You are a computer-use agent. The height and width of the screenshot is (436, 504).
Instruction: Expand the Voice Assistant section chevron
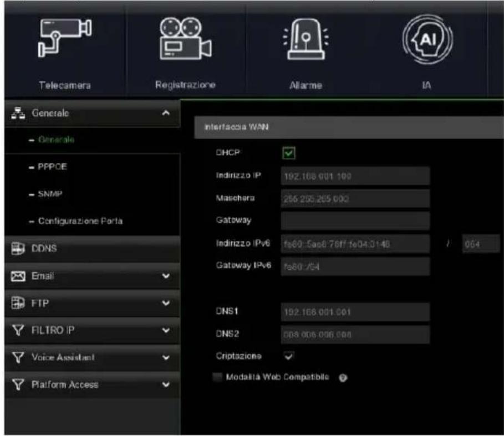pos(166,357)
